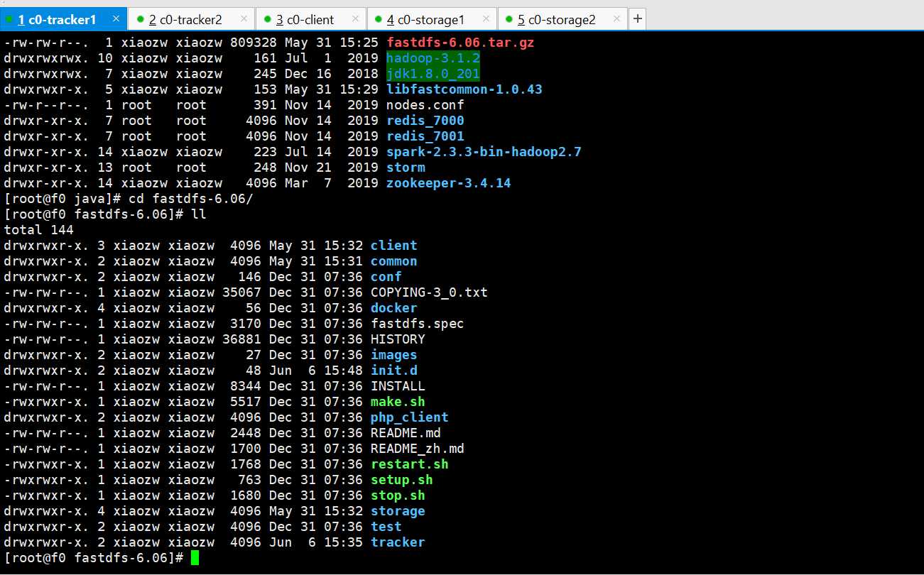This screenshot has height=575, width=924.
Task: Click the spark-2.3.3-bin-hadoop2.7 directory name
Action: tap(484, 152)
